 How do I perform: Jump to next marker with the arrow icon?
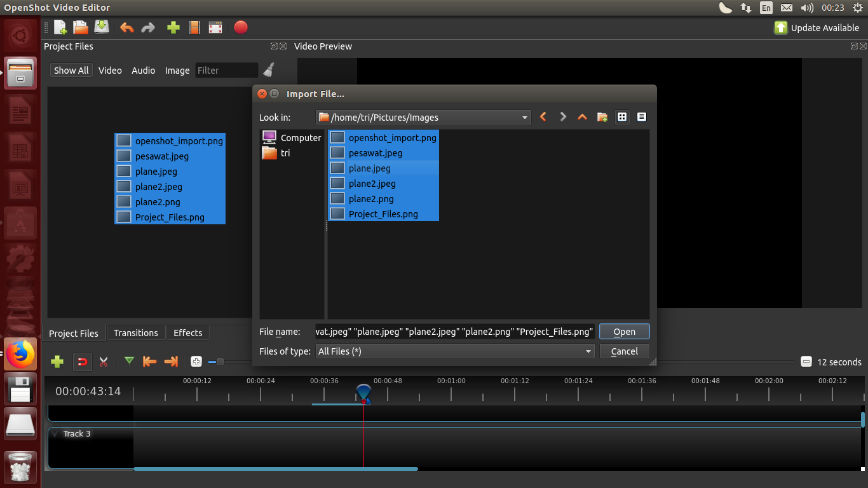[x=170, y=362]
